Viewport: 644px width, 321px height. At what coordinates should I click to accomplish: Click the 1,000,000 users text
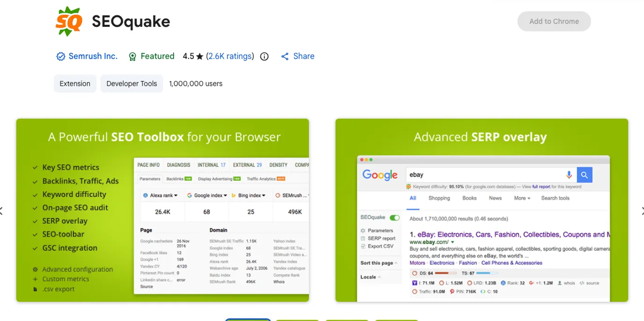coord(196,83)
